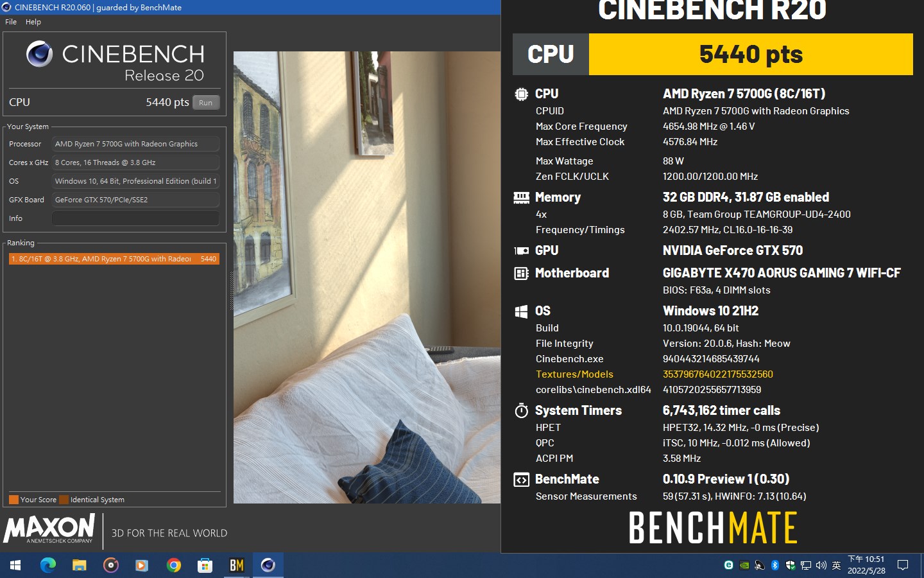The image size is (924, 578).
Task: Click the Windows OS icon in BenchMate
Action: tap(521, 311)
